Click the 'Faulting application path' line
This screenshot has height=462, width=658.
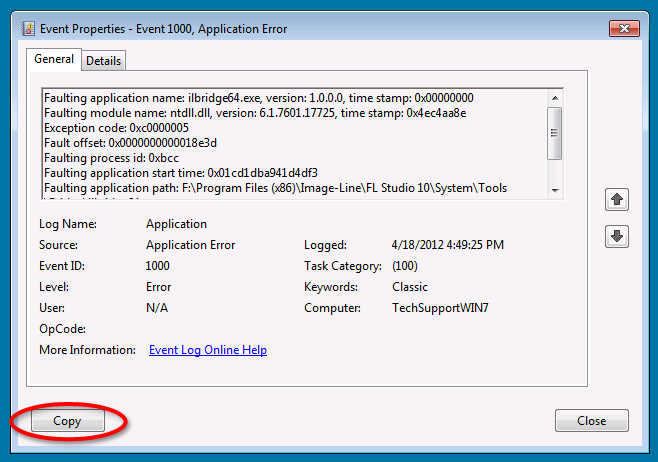275,188
